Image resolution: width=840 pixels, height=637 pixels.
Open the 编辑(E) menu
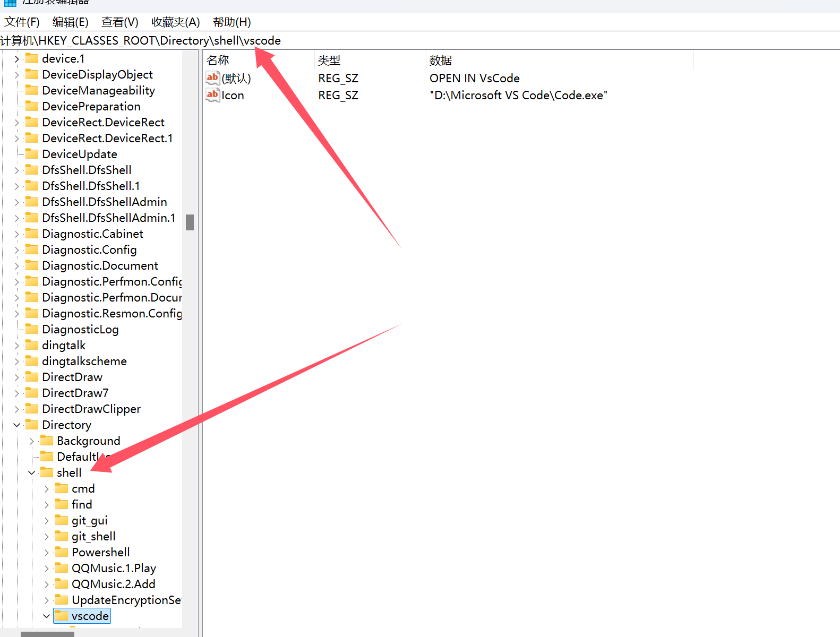click(x=71, y=22)
